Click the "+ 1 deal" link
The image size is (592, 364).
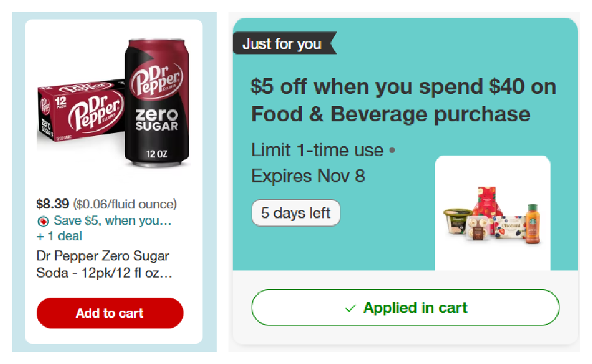click(59, 236)
